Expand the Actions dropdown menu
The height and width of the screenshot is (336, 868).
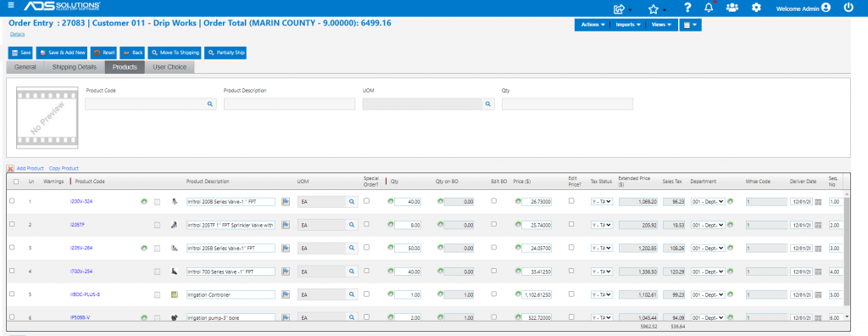pos(593,25)
